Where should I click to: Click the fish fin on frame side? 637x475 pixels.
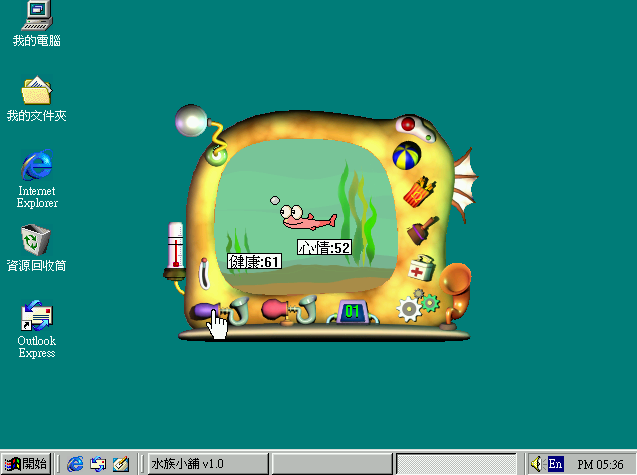465,185
